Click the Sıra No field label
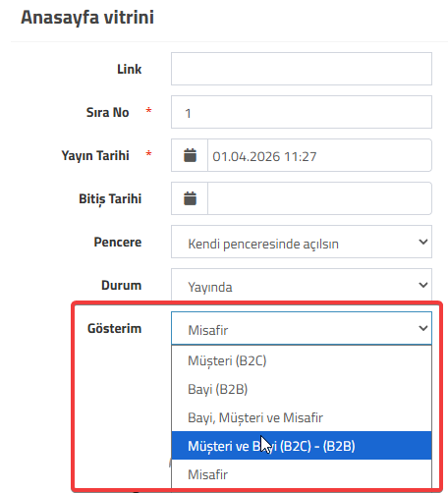Image resolution: width=448 pixels, height=493 pixels. [107, 112]
